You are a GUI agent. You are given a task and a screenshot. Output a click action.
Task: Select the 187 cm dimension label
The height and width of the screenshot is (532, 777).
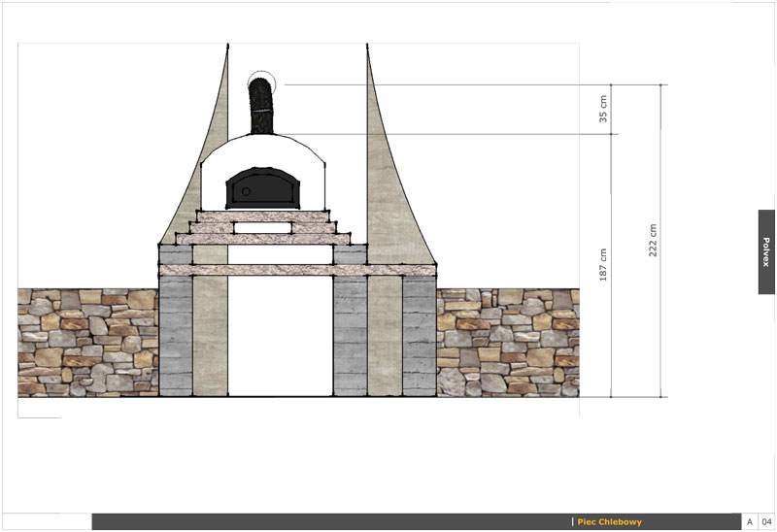(603, 265)
